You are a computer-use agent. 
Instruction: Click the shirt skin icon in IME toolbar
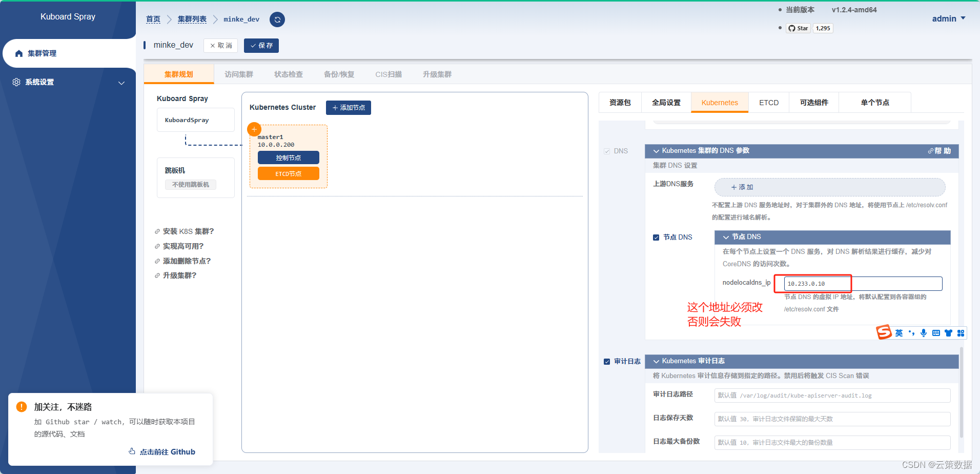948,333
